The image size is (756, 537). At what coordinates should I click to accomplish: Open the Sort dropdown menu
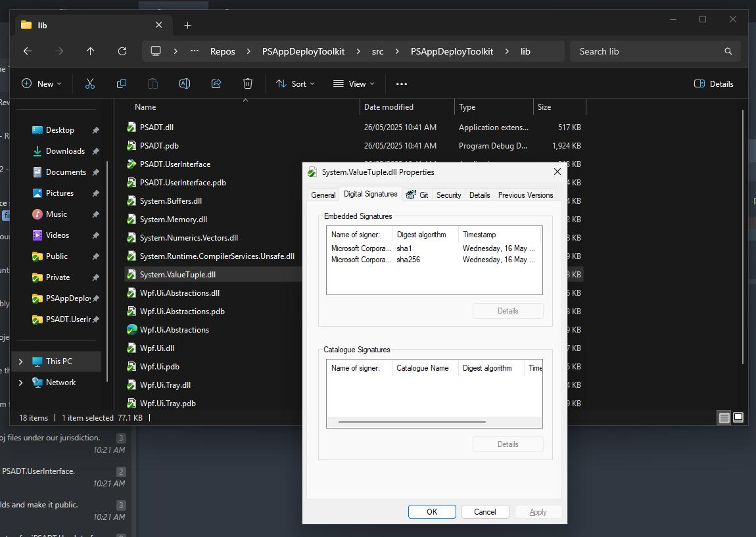(295, 83)
